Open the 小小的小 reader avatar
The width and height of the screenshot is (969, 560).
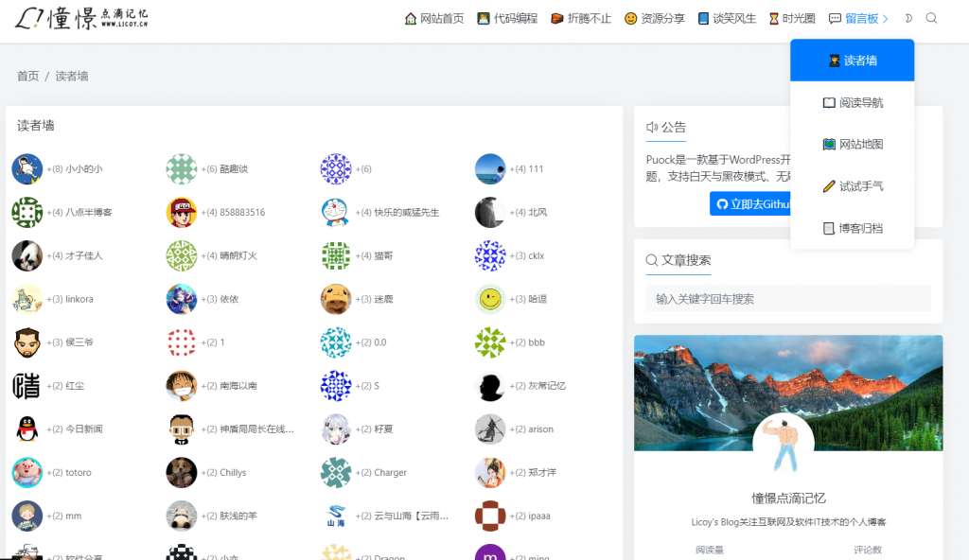(x=27, y=168)
